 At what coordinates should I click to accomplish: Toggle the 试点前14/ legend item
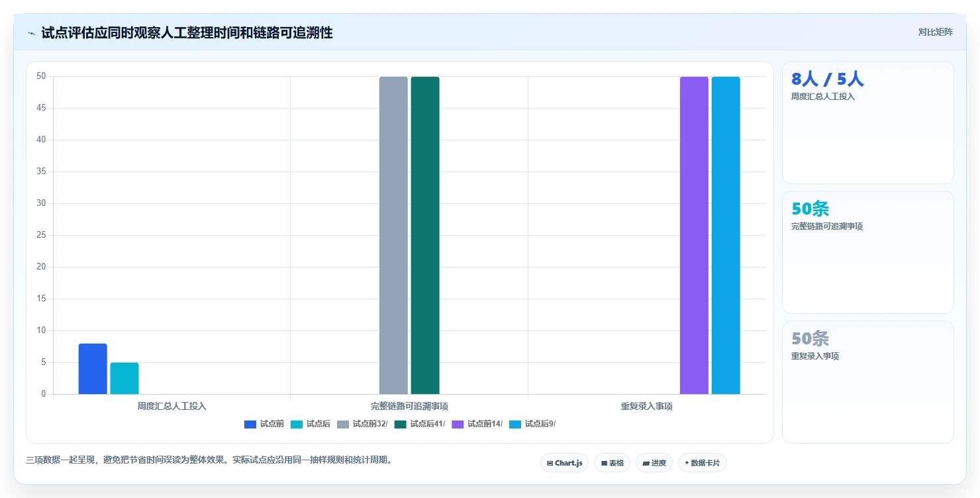click(477, 424)
